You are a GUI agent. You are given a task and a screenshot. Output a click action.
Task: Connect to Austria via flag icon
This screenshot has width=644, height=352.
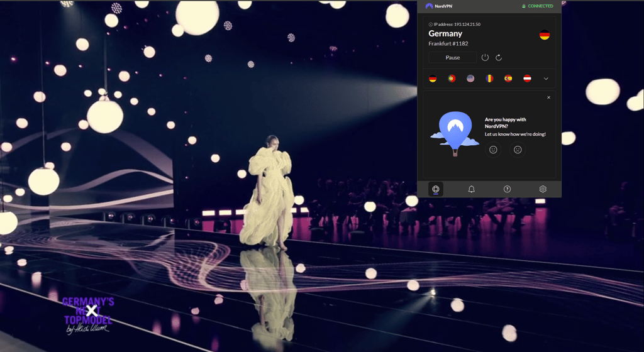click(528, 79)
